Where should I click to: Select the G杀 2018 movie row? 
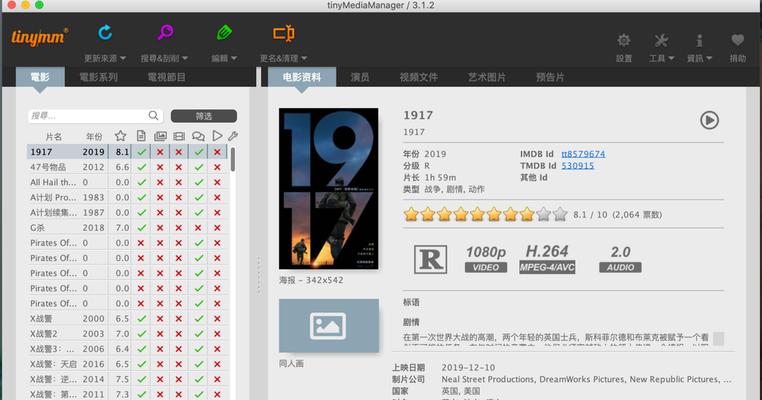point(126,227)
